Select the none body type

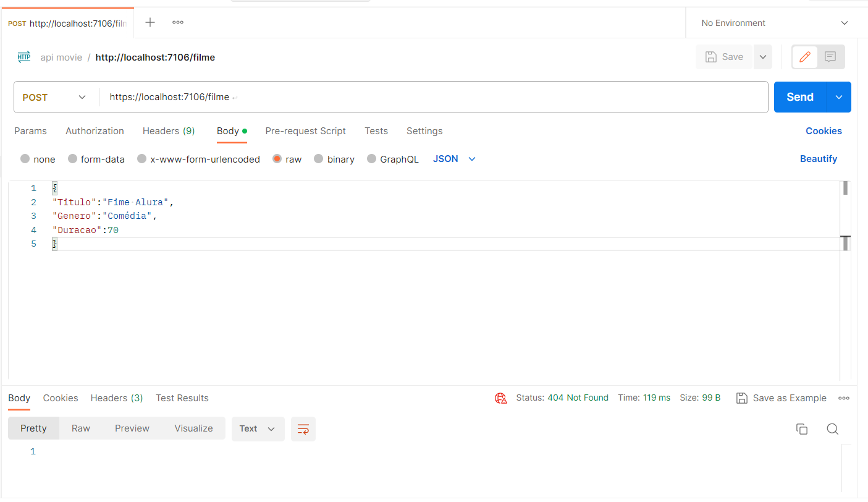[x=38, y=159]
